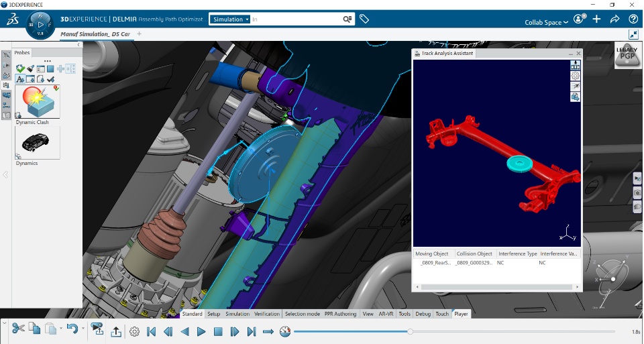The height and width of the screenshot is (344, 644).
Task: Click the simulation time slider handle
Action: point(410,331)
